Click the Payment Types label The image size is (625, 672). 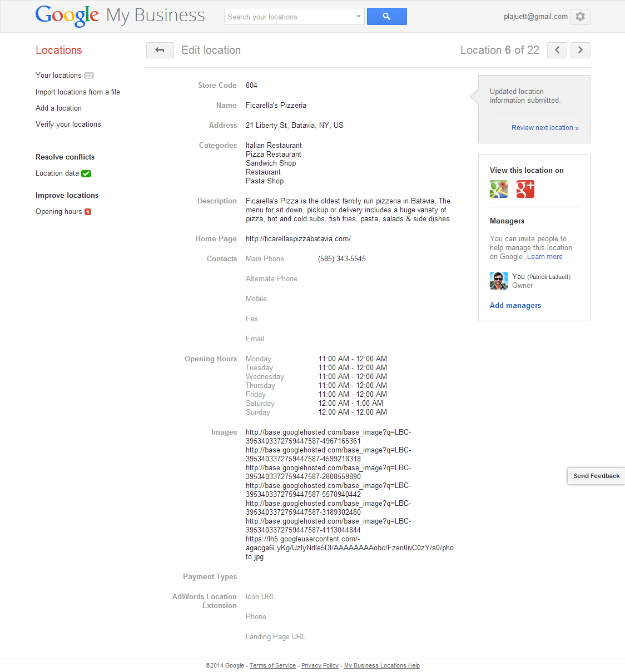[x=210, y=576]
